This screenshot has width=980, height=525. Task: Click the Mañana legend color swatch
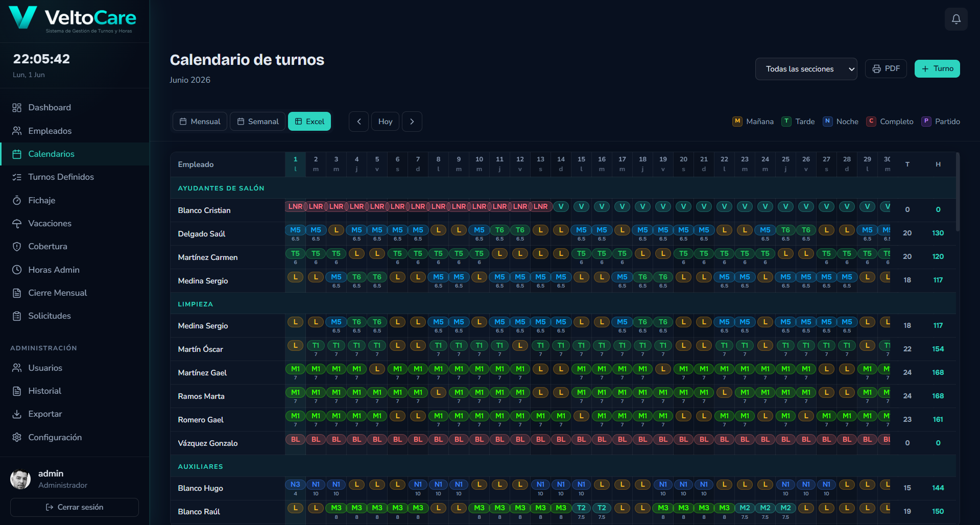tap(737, 122)
